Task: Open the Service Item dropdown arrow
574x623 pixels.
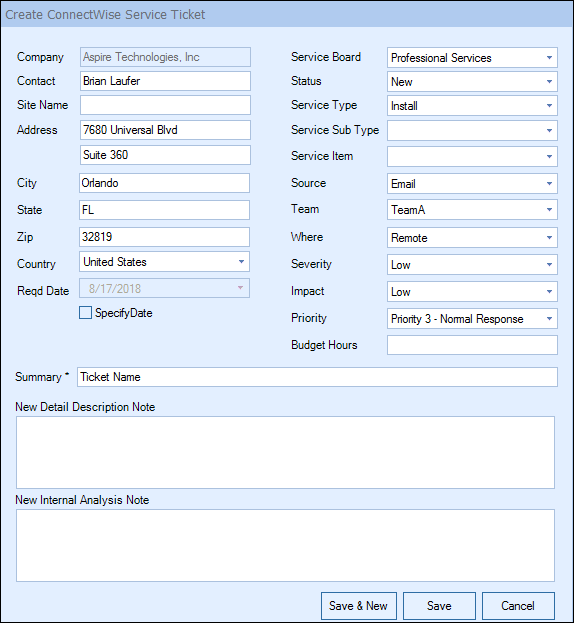Action: click(x=549, y=157)
